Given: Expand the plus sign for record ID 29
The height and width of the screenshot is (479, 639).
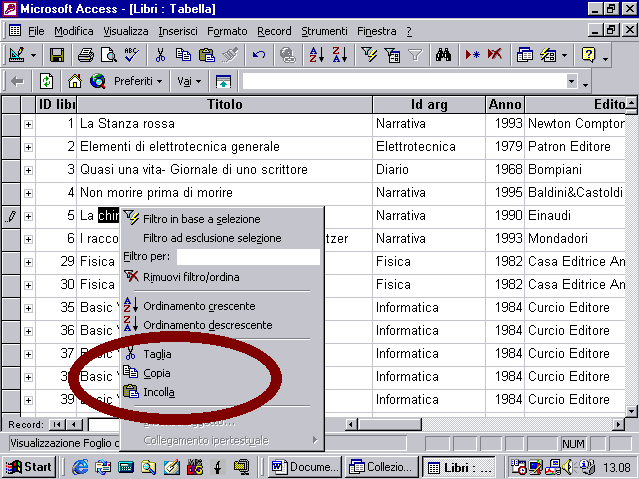Looking at the screenshot, I should point(28,262).
